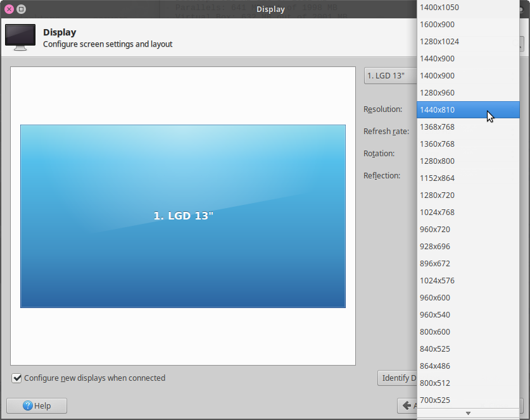Click the scroll-down arrow of resolution list
Viewport: 530px width, 420px height.
[468, 413]
